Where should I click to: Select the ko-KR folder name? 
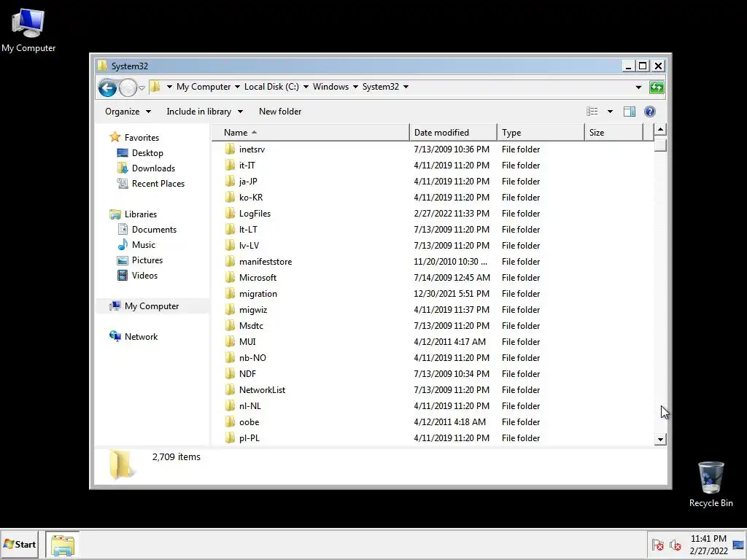(x=251, y=197)
